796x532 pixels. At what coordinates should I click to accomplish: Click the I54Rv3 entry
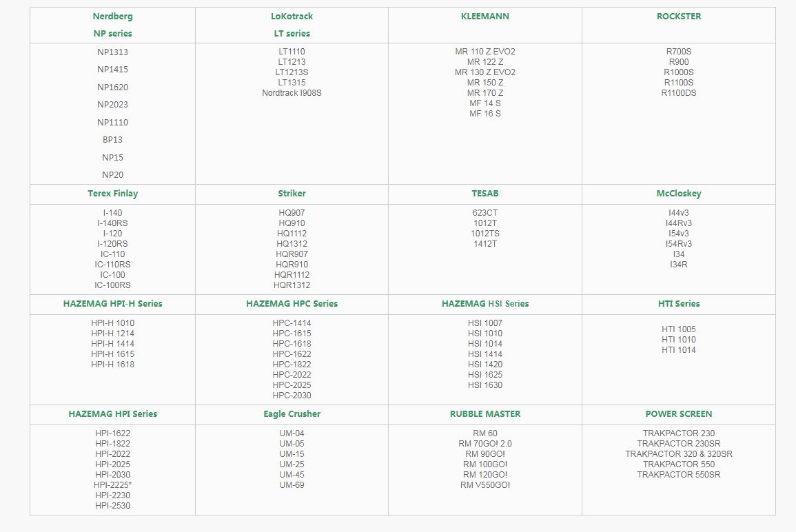(679, 244)
